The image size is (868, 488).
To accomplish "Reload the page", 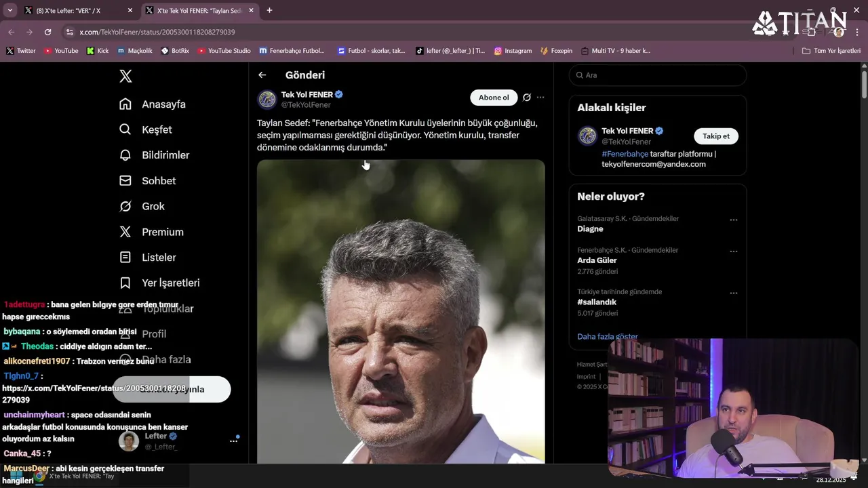I will coord(47,32).
